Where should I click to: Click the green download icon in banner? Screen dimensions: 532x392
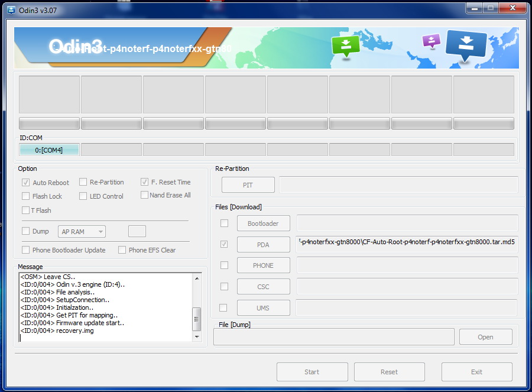click(x=345, y=46)
